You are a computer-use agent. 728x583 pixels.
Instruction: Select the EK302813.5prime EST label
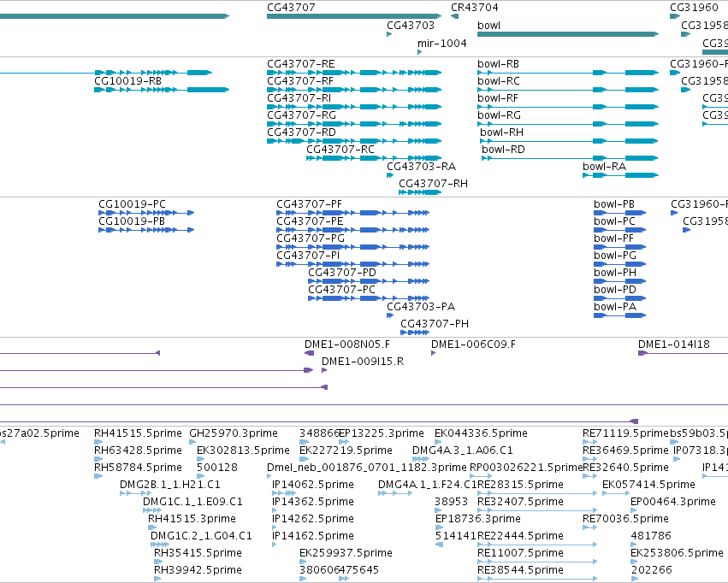point(243,450)
